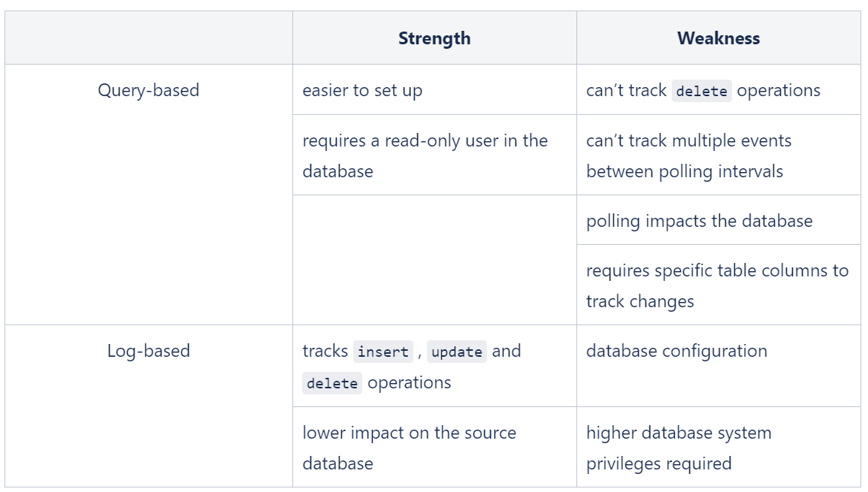
Task: Click the empty Strength cell in Query-based row
Action: (434, 260)
